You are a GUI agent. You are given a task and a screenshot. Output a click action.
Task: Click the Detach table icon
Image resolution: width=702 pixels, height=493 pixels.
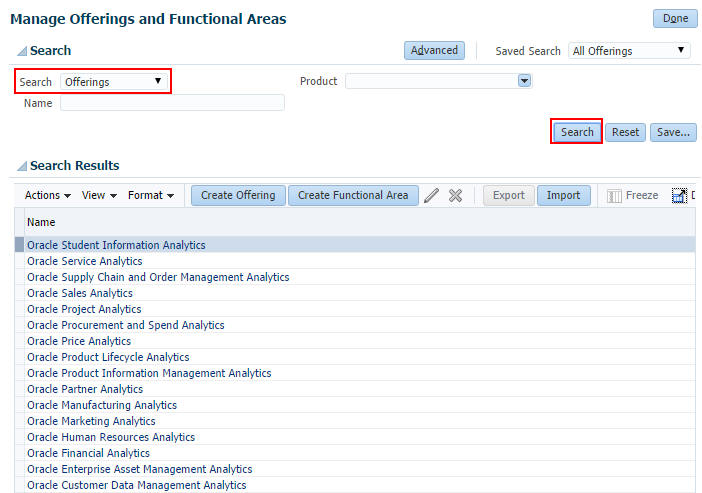[679, 196]
